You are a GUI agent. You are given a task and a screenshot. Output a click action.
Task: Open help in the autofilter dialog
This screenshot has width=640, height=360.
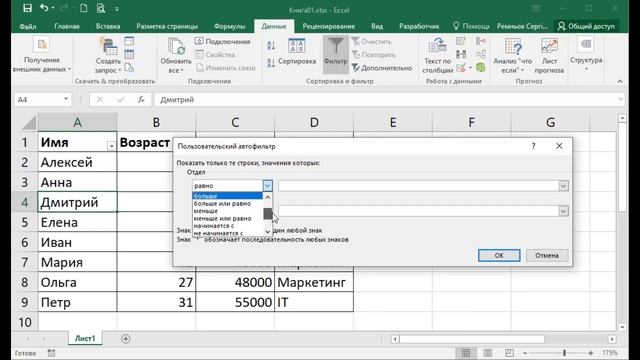pyautogui.click(x=533, y=146)
